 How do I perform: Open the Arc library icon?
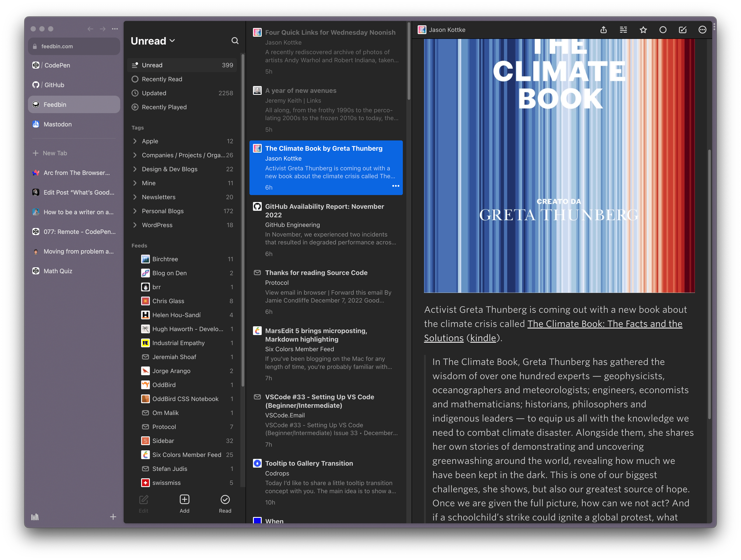tap(35, 517)
